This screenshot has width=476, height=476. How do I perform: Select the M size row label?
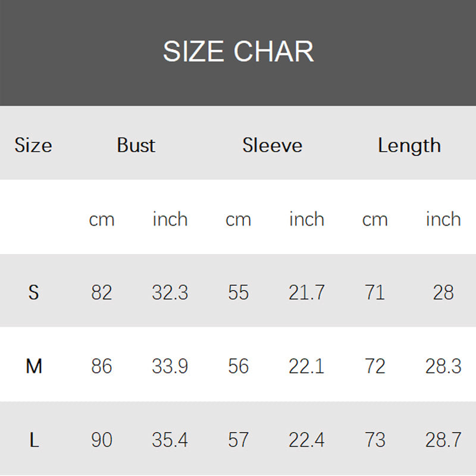pos(34,366)
